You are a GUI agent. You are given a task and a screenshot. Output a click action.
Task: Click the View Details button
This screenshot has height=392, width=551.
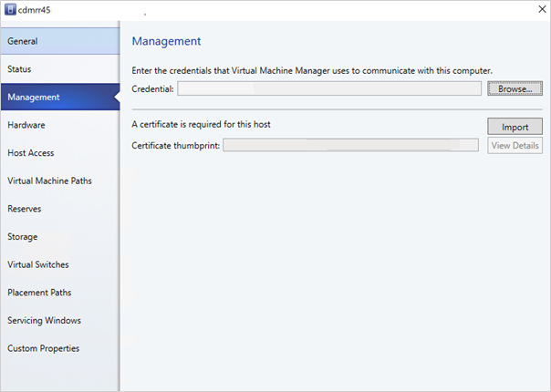pos(515,146)
